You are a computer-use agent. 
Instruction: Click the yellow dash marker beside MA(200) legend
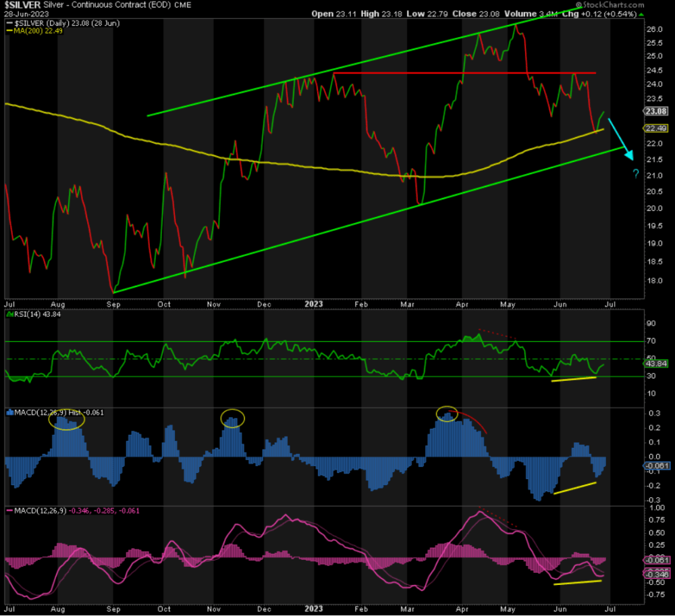pyautogui.click(x=9, y=30)
